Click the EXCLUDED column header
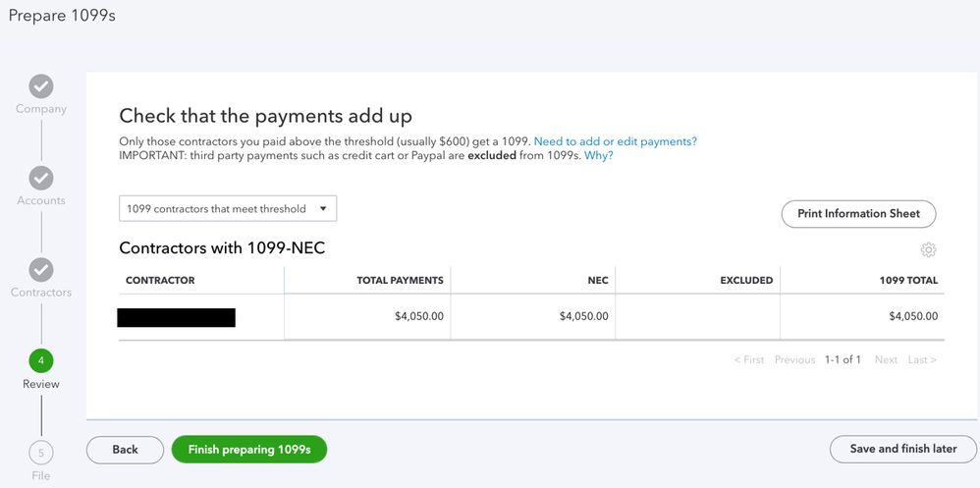Image resolution: width=980 pixels, height=488 pixels. click(746, 281)
